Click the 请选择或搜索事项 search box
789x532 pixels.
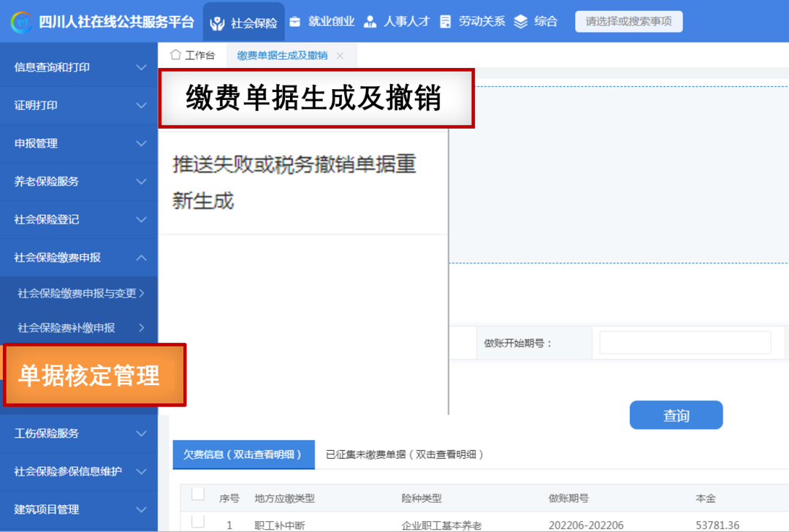(628, 21)
